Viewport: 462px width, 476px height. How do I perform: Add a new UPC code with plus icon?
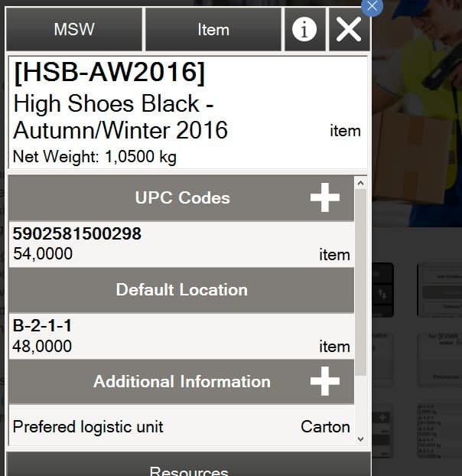click(324, 198)
